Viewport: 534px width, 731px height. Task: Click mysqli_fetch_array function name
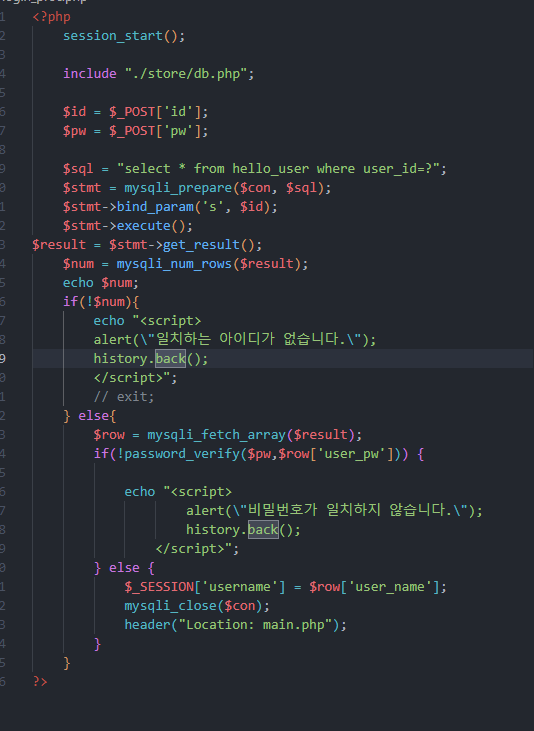pyautogui.click(x=216, y=435)
